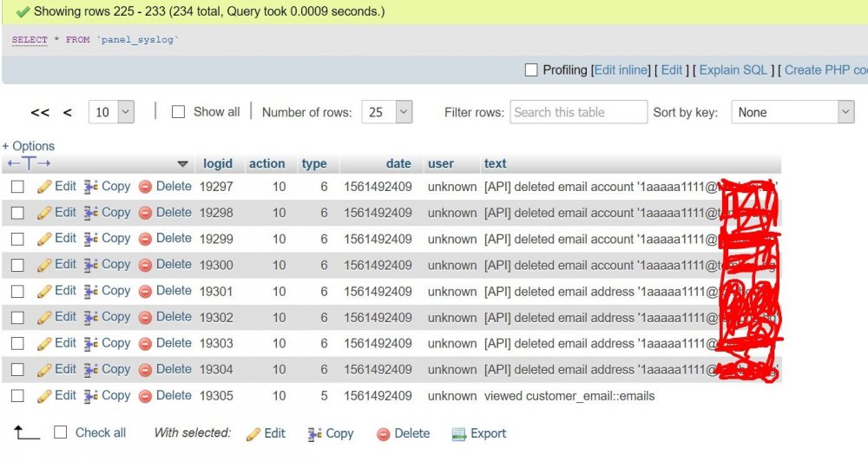Screen dimensions: 868x462
Task: Sort by the type column header
Action: (x=314, y=163)
